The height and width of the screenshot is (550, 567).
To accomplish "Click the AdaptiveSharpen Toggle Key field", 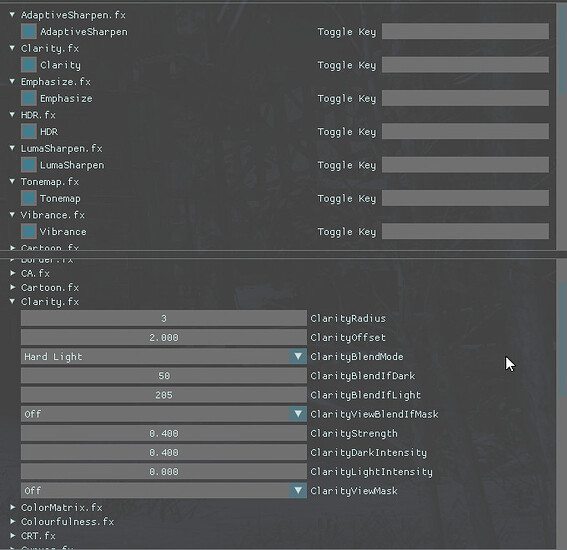I will click(465, 31).
